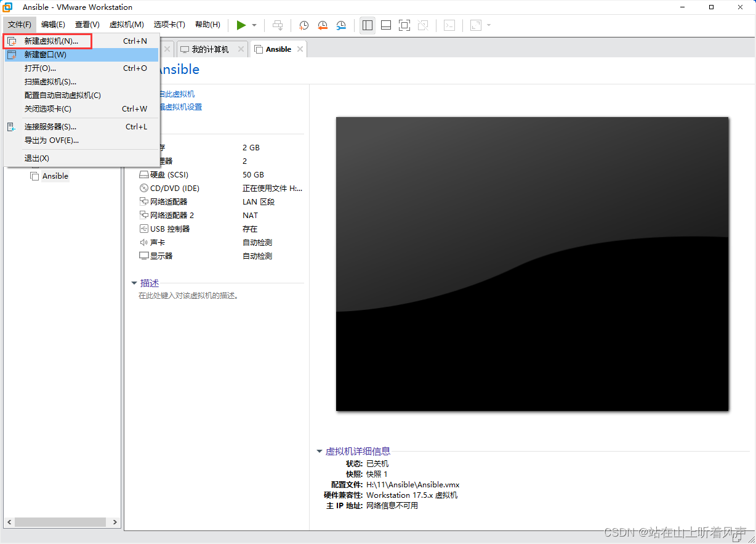Click the NAT network value
This screenshot has width=756, height=544.
point(250,216)
